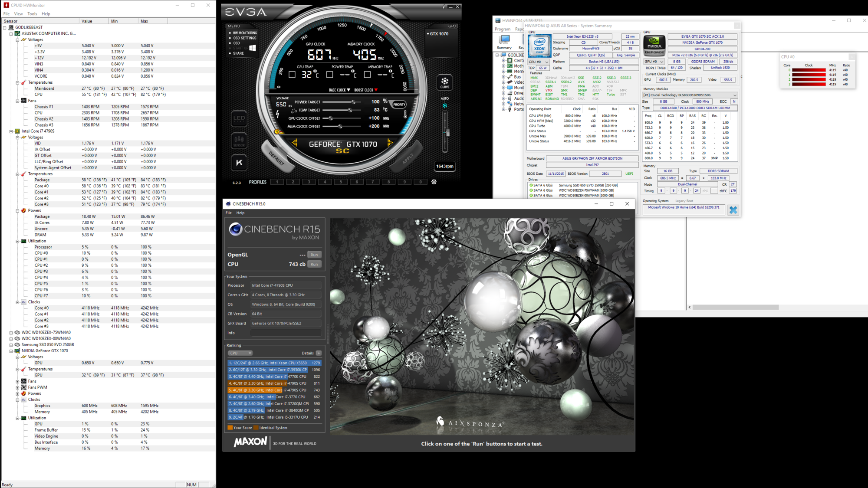Open the fan Curve icon in EVGA
The height and width of the screenshot is (488, 868).
(x=445, y=82)
